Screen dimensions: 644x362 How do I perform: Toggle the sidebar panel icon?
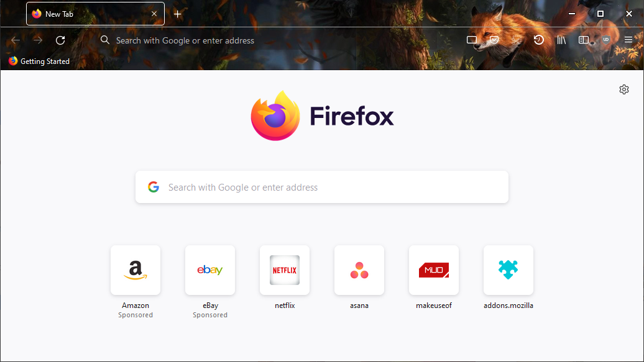point(583,40)
